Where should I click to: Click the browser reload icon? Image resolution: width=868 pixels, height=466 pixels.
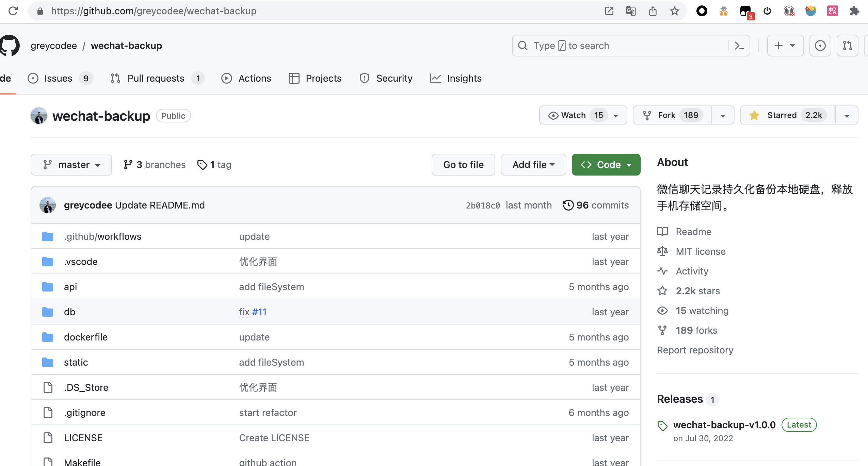(13, 11)
